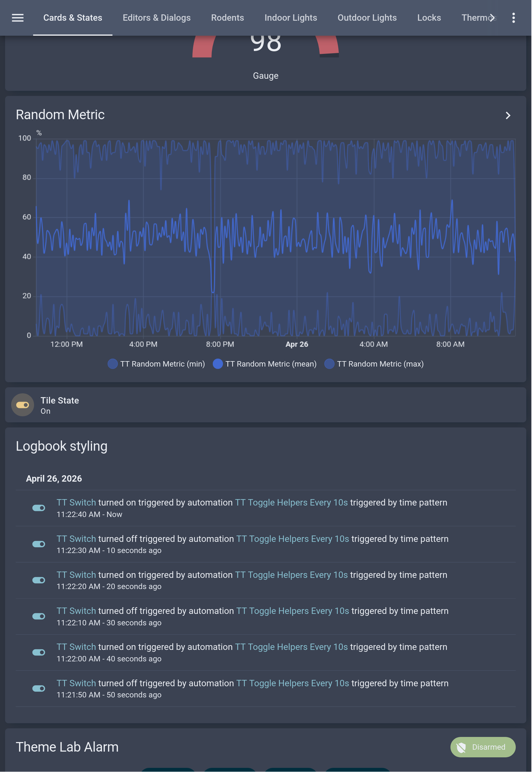The width and height of the screenshot is (532, 772).
Task: Toggle the TT Random Metric (mean) legend
Action: click(x=265, y=364)
